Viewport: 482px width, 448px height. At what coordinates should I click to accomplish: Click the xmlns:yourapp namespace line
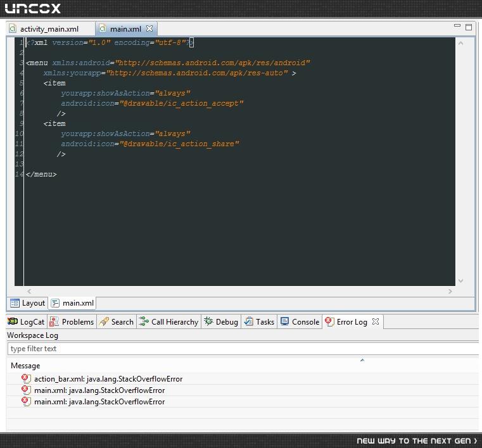click(x=170, y=73)
